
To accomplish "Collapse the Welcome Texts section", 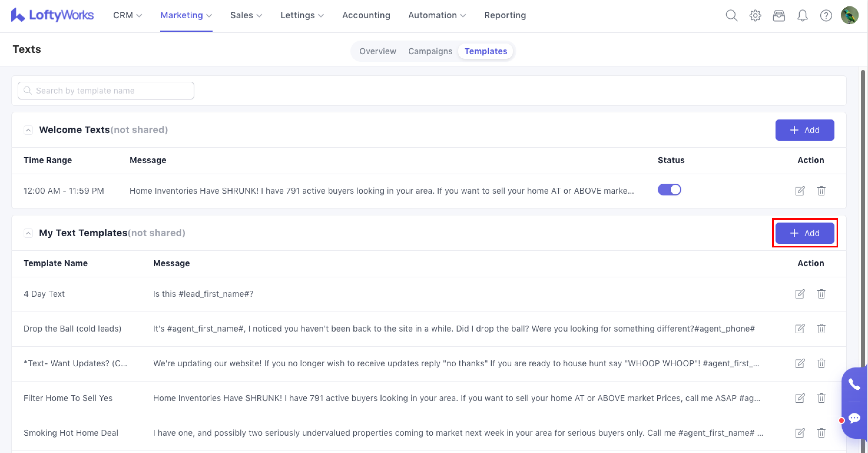I will tap(28, 130).
